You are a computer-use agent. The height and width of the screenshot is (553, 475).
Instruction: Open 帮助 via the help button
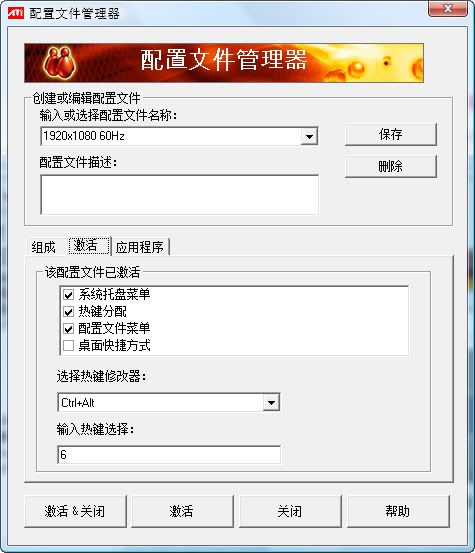[x=398, y=511]
